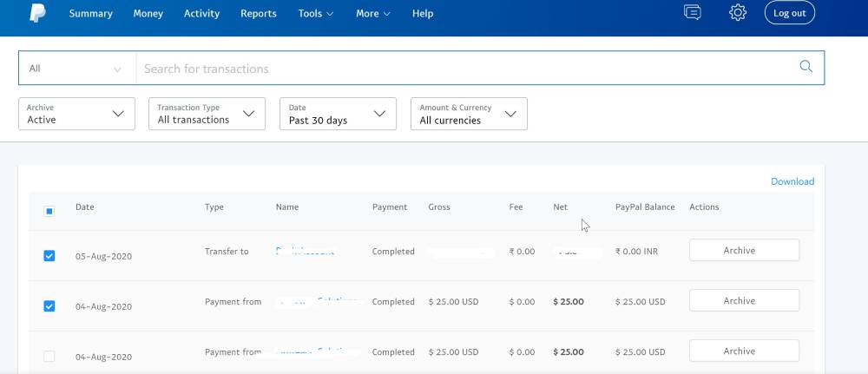Click the Name column header
The image size is (868, 374).
[x=286, y=207]
